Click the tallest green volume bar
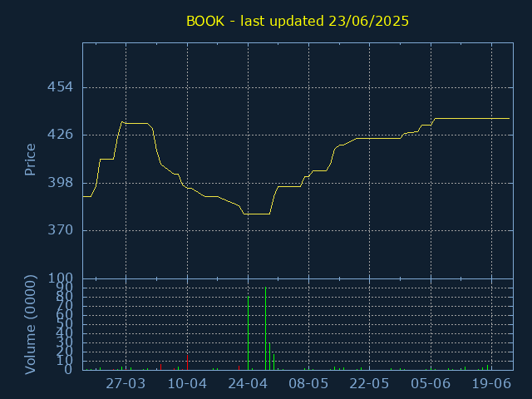This screenshot has width=532, height=399. 265,328
